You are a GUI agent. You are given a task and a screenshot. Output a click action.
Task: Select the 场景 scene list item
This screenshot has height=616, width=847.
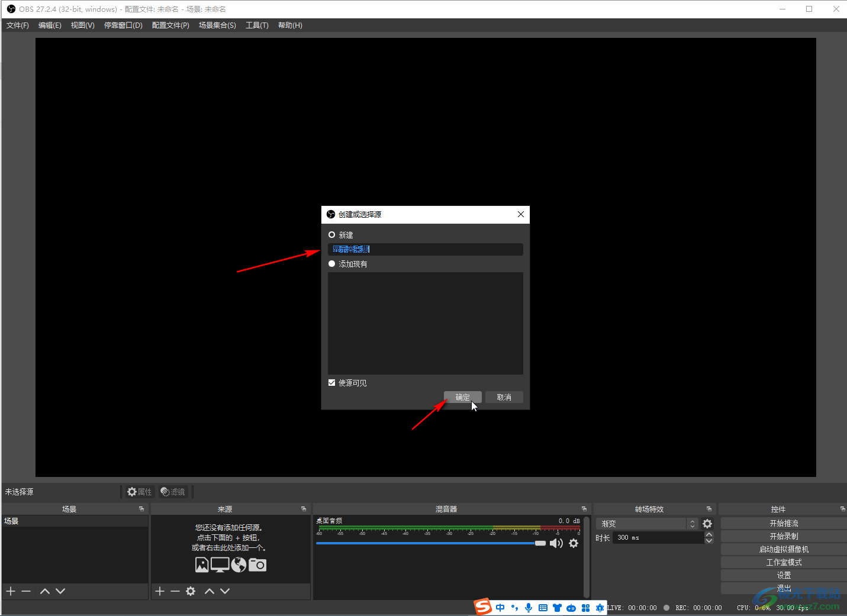tap(75, 521)
